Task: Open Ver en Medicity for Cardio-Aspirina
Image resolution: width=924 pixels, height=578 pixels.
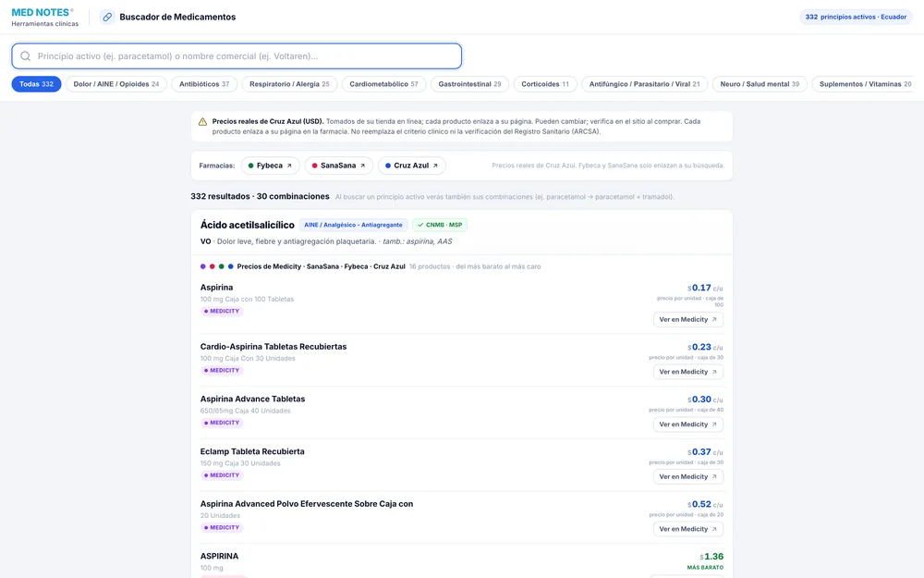Action: [x=687, y=372]
